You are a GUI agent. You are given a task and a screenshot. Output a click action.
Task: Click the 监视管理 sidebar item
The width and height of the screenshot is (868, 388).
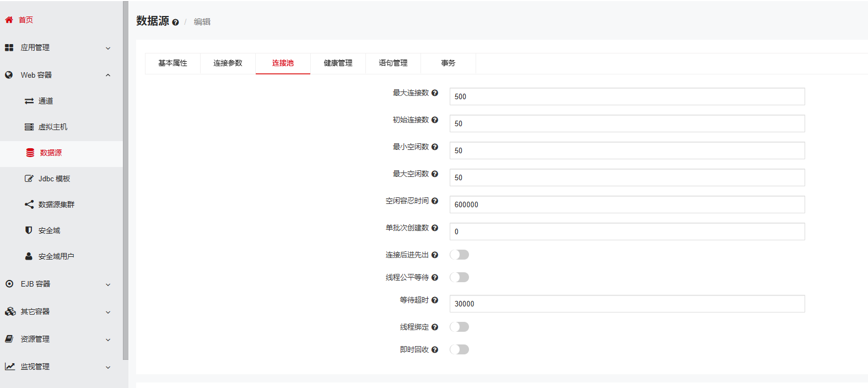click(35, 367)
